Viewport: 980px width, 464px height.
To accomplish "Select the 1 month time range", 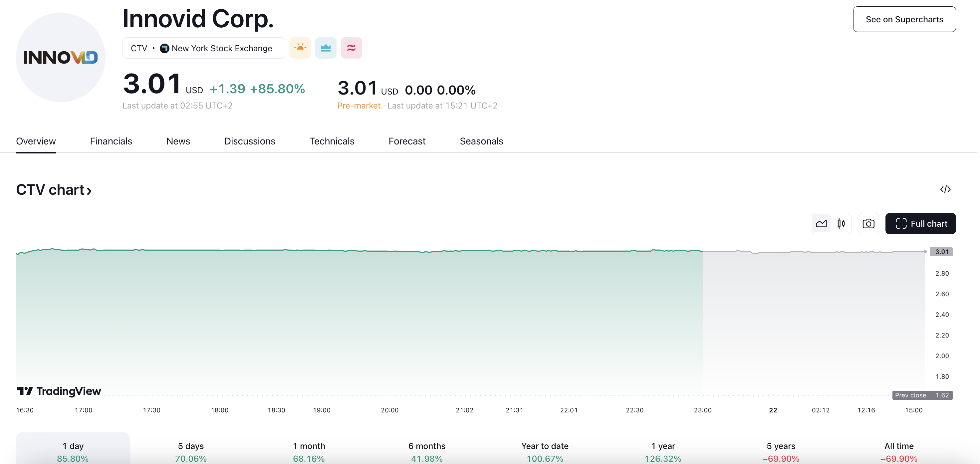I will tap(309, 451).
